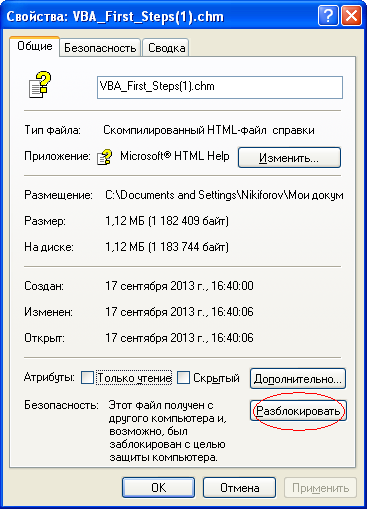Confirm the dialog with OK
The width and height of the screenshot is (367, 509).
click(158, 488)
